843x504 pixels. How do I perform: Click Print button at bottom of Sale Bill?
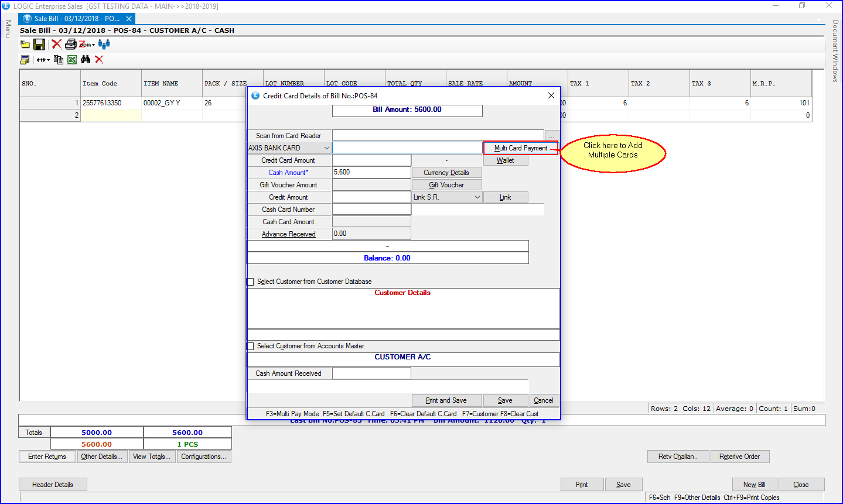click(582, 485)
